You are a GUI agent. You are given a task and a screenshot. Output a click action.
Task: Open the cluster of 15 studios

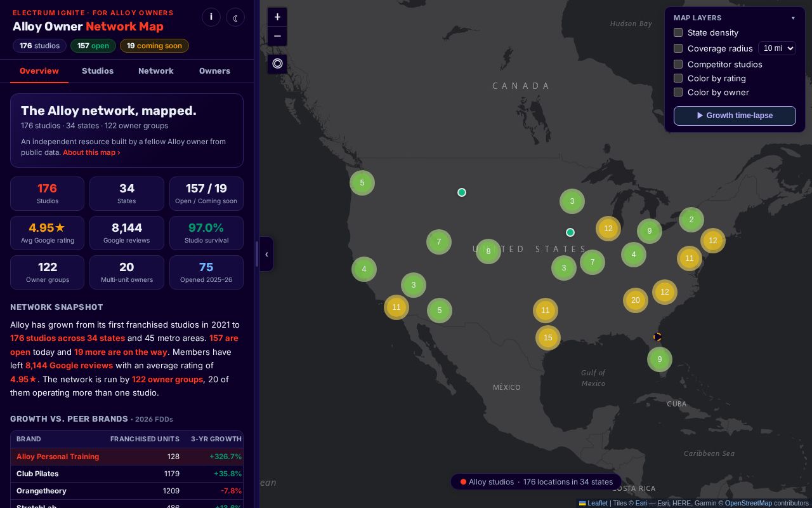tap(548, 338)
